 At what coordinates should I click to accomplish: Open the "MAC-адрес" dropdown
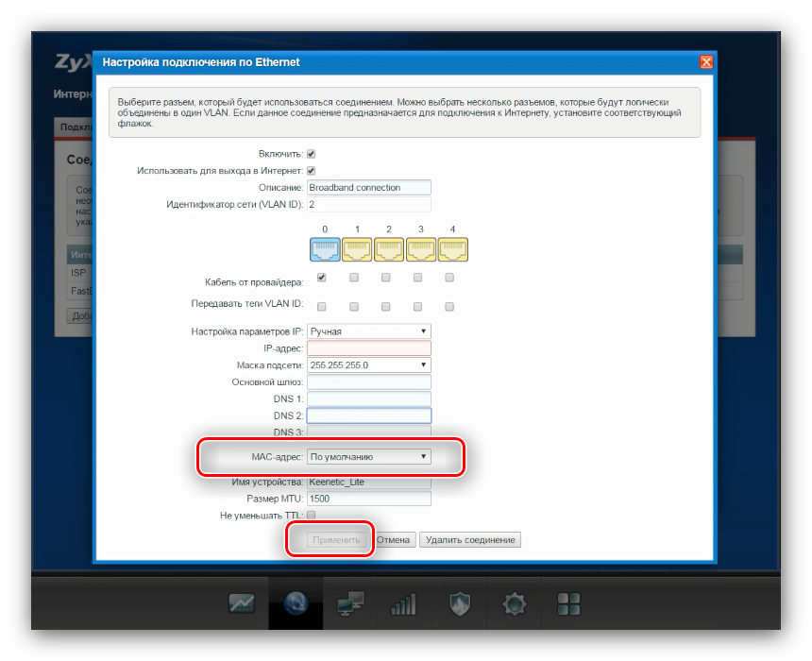pyautogui.click(x=369, y=456)
